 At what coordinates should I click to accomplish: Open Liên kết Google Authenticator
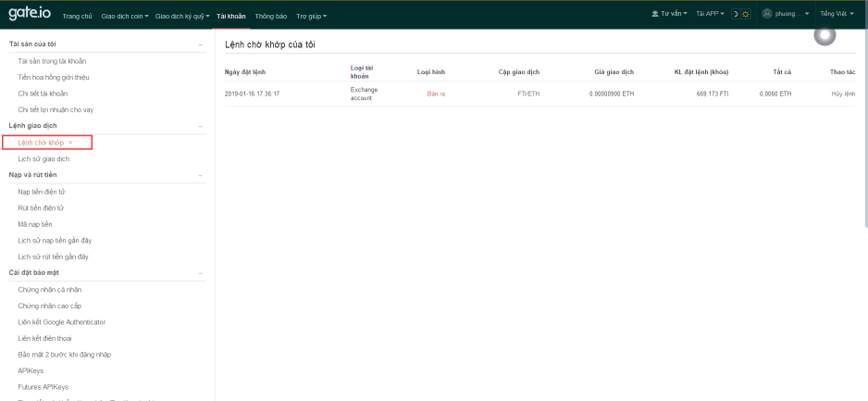(61, 321)
